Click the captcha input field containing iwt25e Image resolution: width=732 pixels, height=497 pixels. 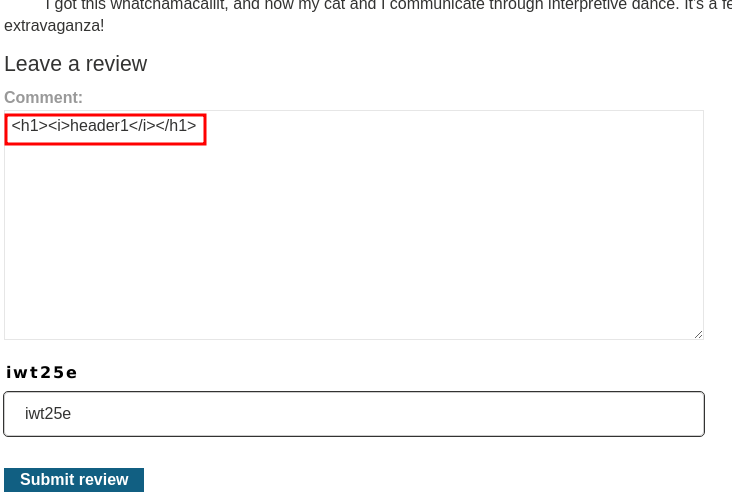pos(354,414)
